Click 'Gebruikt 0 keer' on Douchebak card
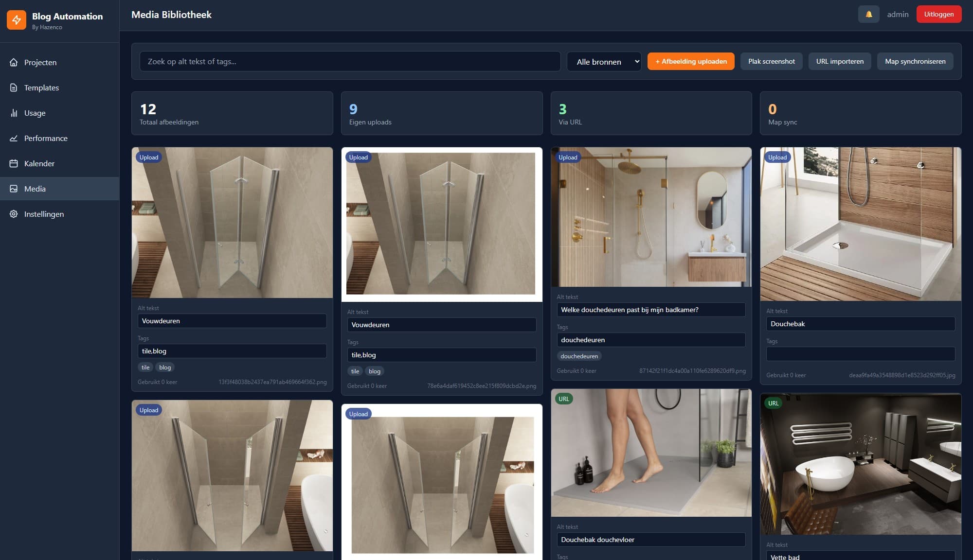The image size is (973, 560). pos(786,375)
